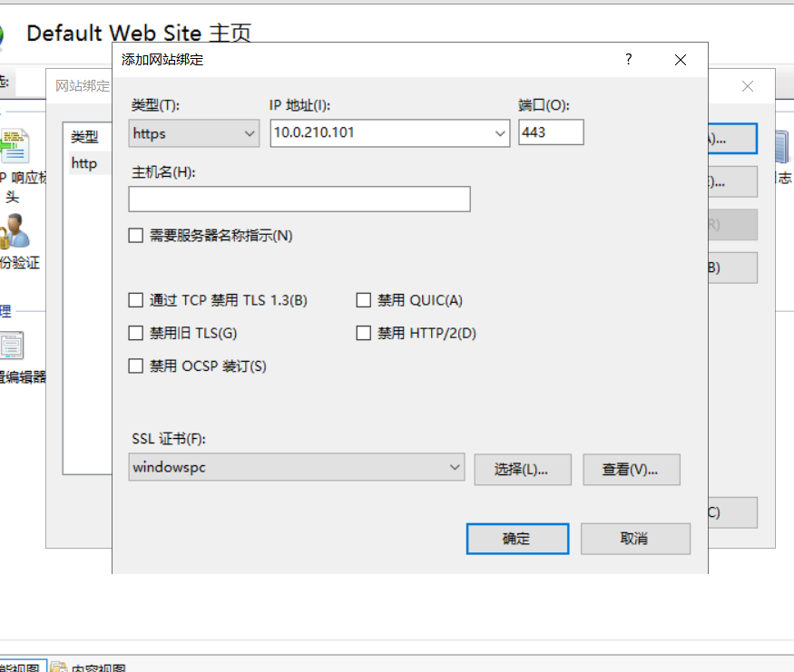The image size is (794, 672).
Task: Open the IP 地址 dropdown list
Action: click(x=501, y=133)
